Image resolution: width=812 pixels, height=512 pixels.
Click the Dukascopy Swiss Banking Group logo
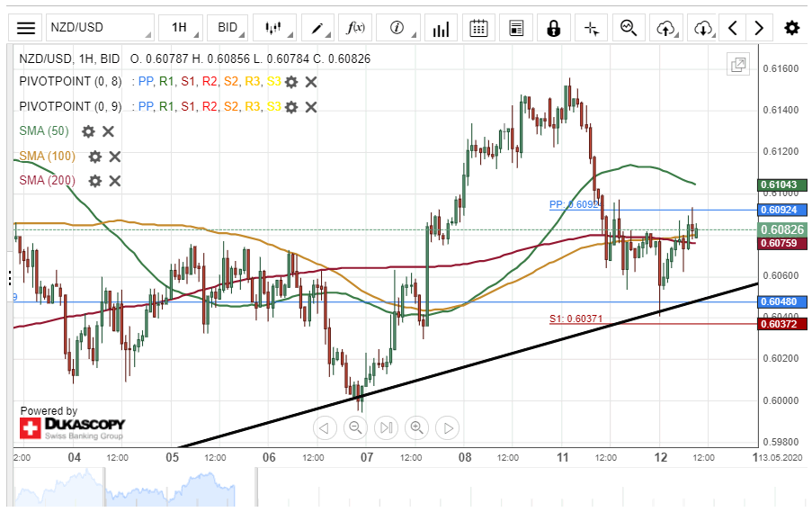(73, 428)
